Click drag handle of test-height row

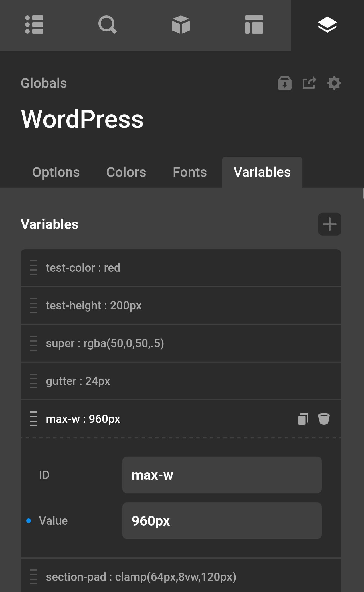33,305
